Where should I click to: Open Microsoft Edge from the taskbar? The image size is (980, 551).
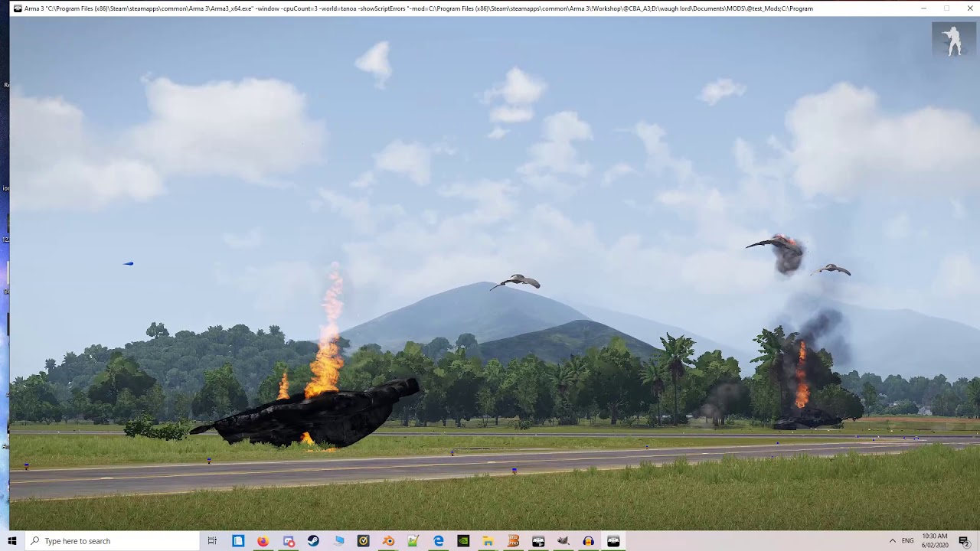pos(439,541)
